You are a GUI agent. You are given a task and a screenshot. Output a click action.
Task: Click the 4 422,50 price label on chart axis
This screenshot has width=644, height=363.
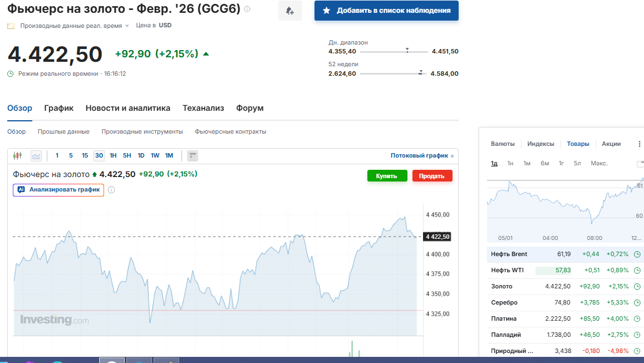[437, 237]
